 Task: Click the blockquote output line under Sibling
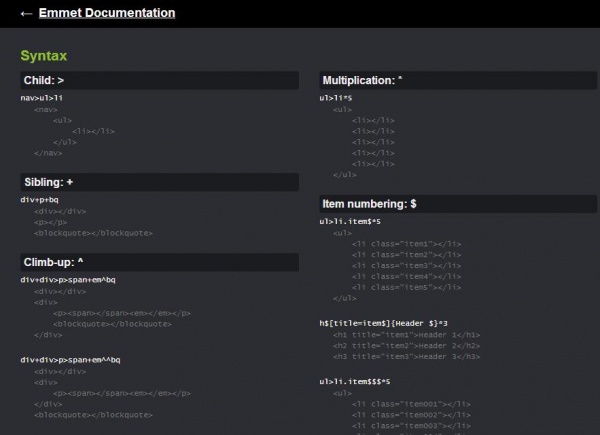(92, 233)
